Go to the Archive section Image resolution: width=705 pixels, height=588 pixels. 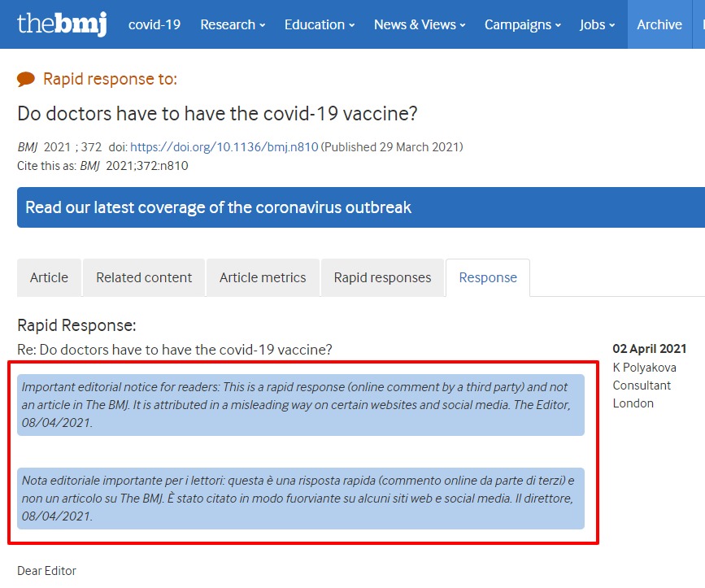[x=659, y=24]
